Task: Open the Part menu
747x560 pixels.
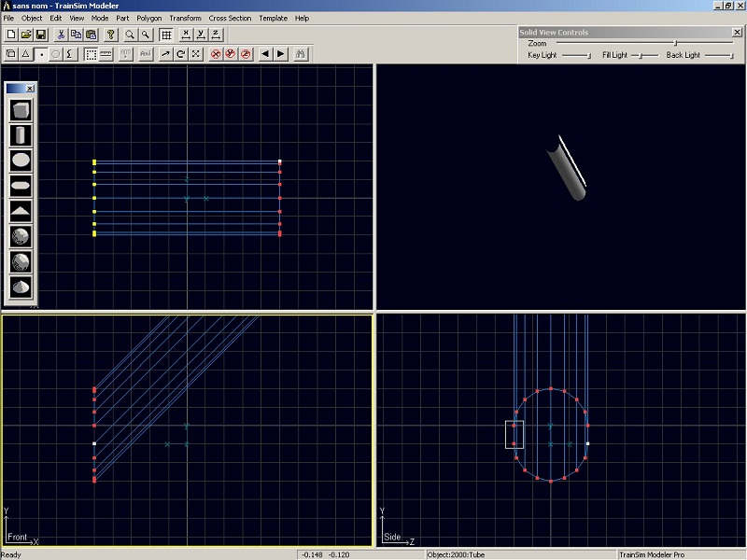Action: 122,18
